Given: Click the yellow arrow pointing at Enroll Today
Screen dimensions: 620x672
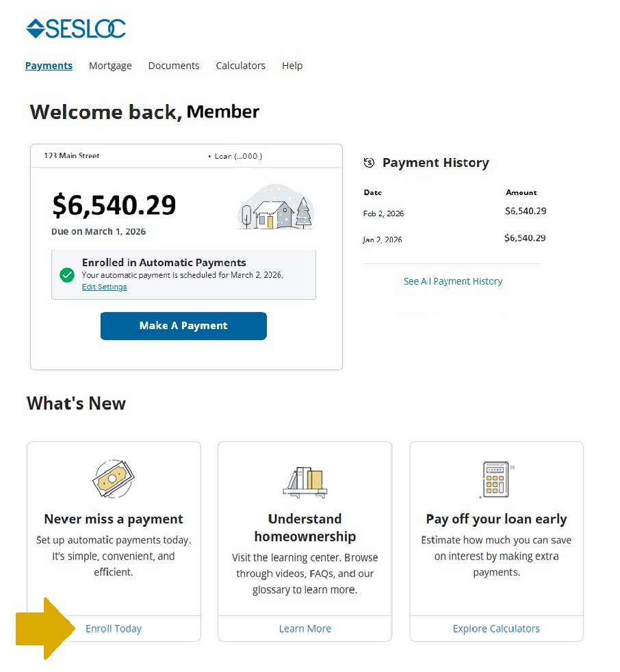Looking at the screenshot, I should coord(42,628).
